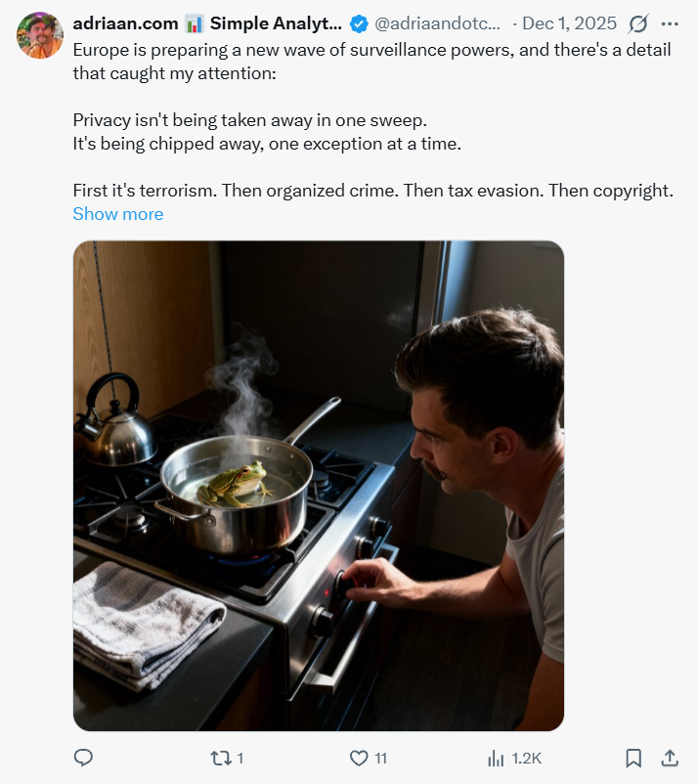Open the reply composer via comment icon

83,758
